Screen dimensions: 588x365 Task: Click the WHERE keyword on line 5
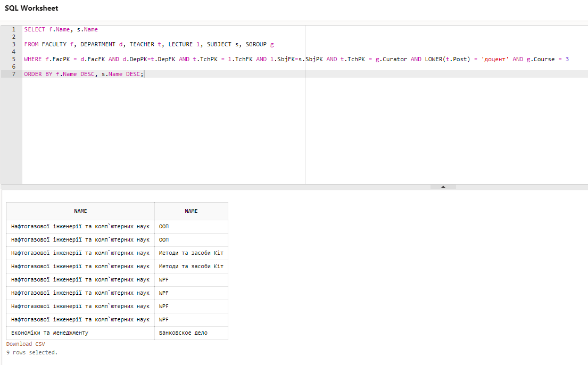(x=32, y=60)
